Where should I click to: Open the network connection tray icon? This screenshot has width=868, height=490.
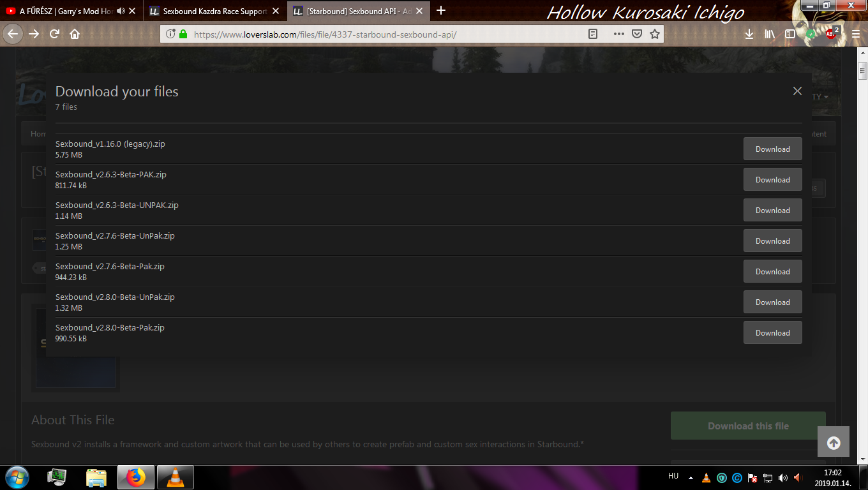pyautogui.click(x=768, y=477)
